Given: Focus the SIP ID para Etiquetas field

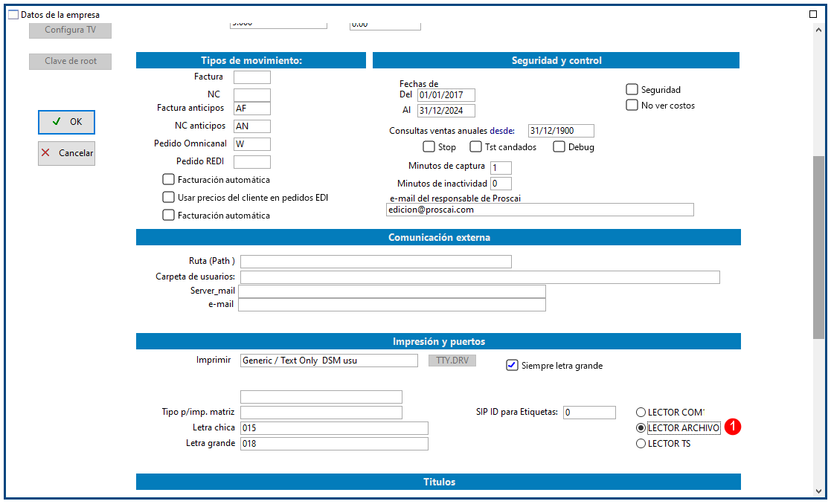Looking at the screenshot, I should pos(589,413).
